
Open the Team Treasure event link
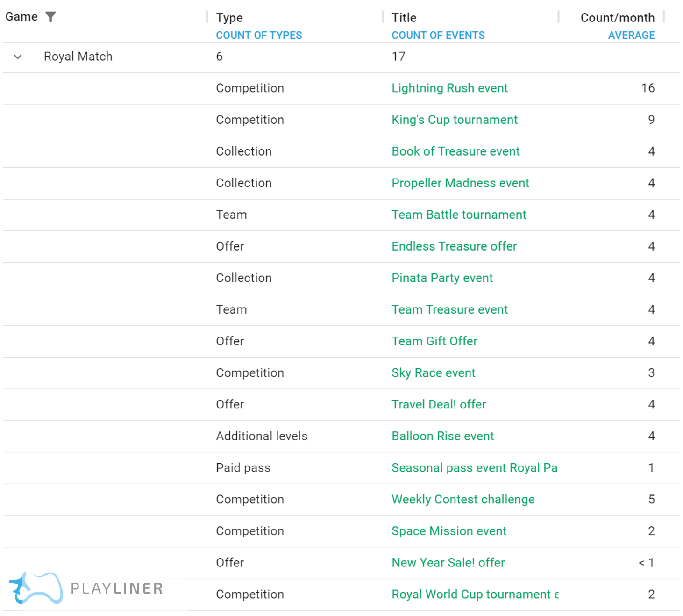tap(449, 310)
